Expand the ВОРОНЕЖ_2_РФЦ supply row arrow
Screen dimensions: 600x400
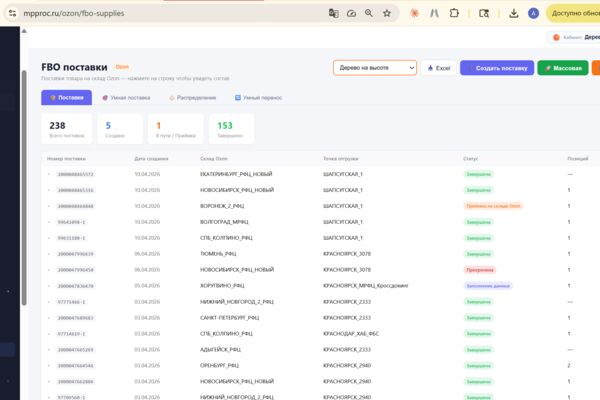click(x=49, y=206)
